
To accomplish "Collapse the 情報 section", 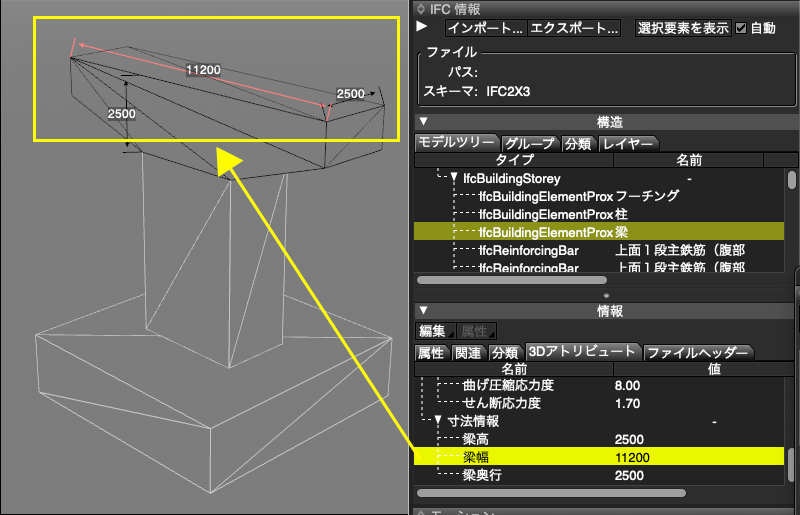I will coord(422,311).
